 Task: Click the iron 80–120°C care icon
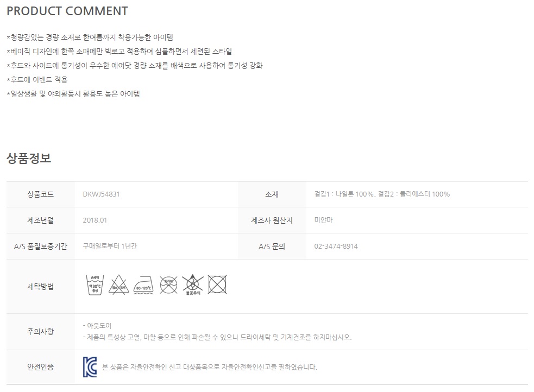tap(143, 285)
